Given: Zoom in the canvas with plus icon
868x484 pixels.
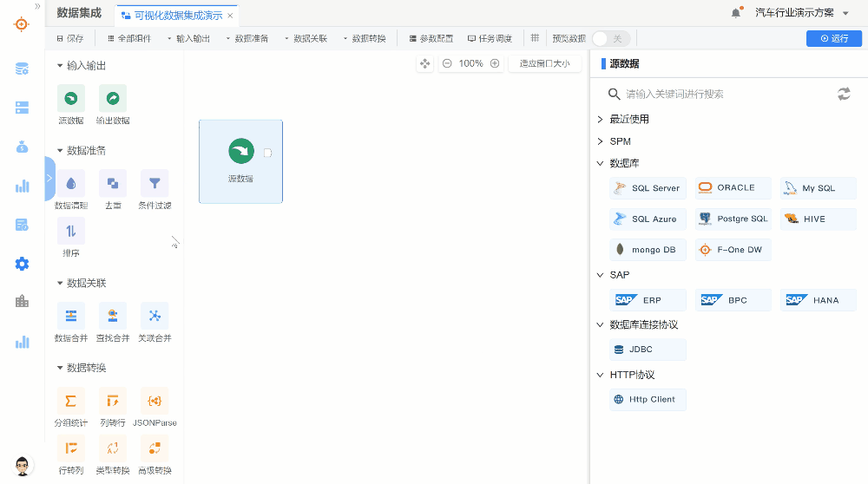Looking at the screenshot, I should [x=495, y=63].
